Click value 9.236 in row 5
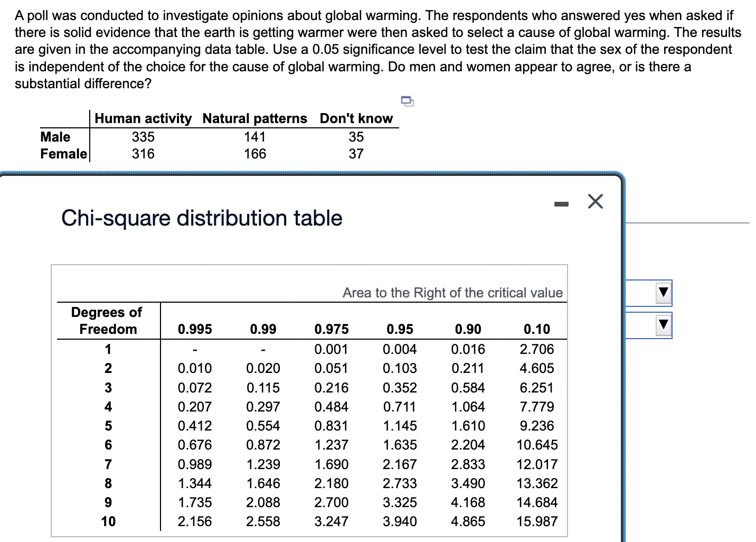Viewport: 756px width, 542px height. [537, 426]
